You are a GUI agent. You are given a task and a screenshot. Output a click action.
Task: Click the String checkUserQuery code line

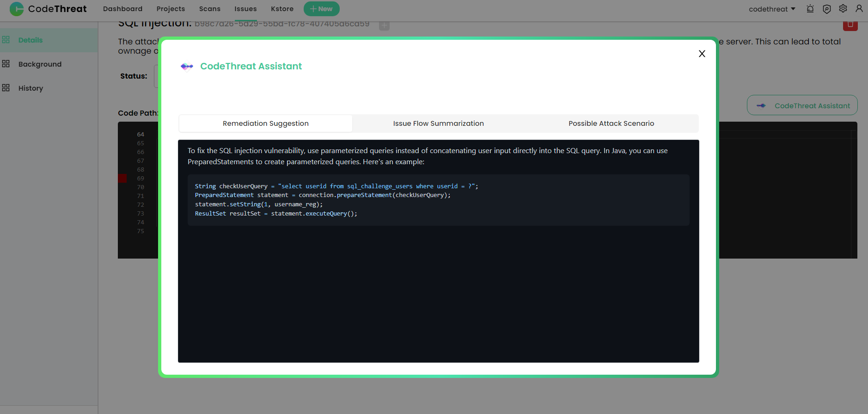[336, 186]
